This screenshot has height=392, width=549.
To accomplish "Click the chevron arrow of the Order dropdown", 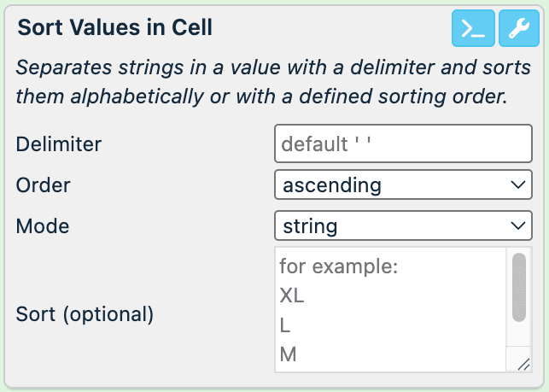I will (517, 184).
